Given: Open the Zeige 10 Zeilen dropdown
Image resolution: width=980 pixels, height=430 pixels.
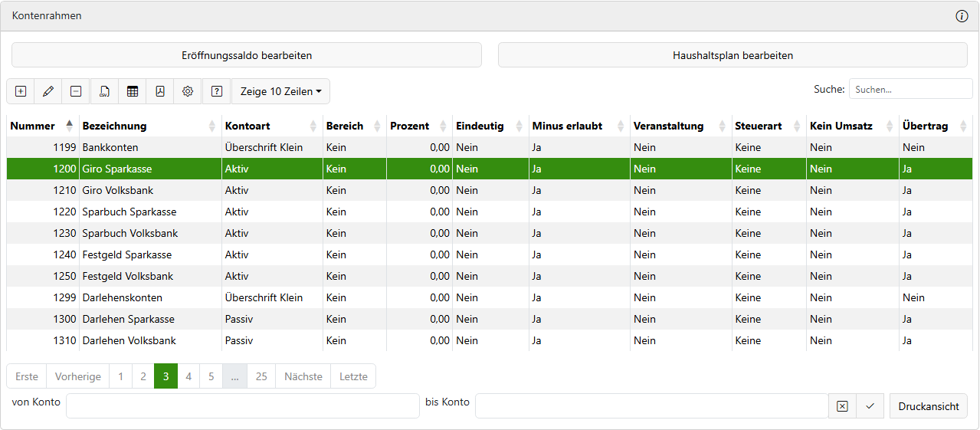Looking at the screenshot, I should click(x=280, y=91).
